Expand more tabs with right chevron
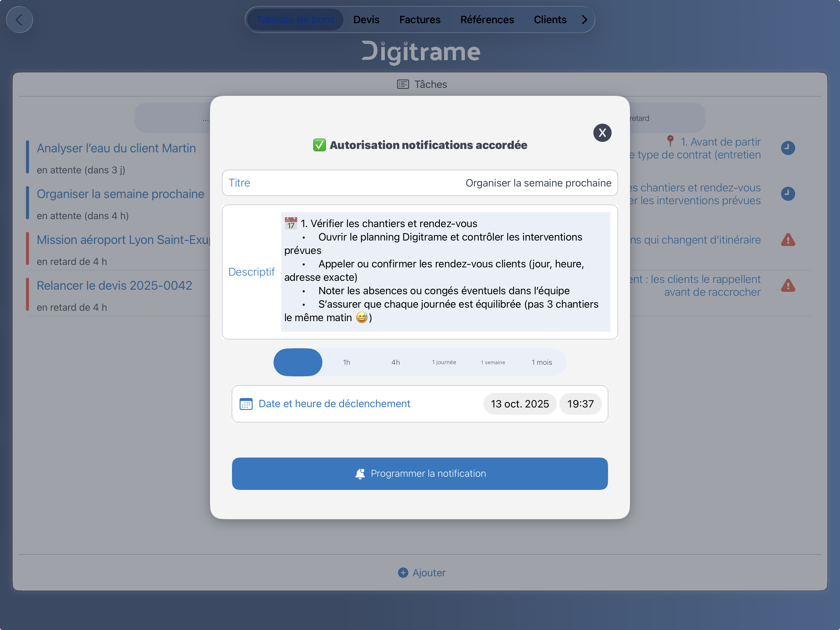This screenshot has height=630, width=840. [x=584, y=20]
